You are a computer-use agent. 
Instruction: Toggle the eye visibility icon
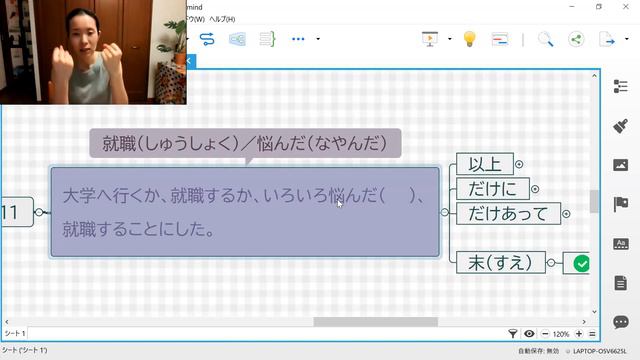pyautogui.click(x=529, y=334)
